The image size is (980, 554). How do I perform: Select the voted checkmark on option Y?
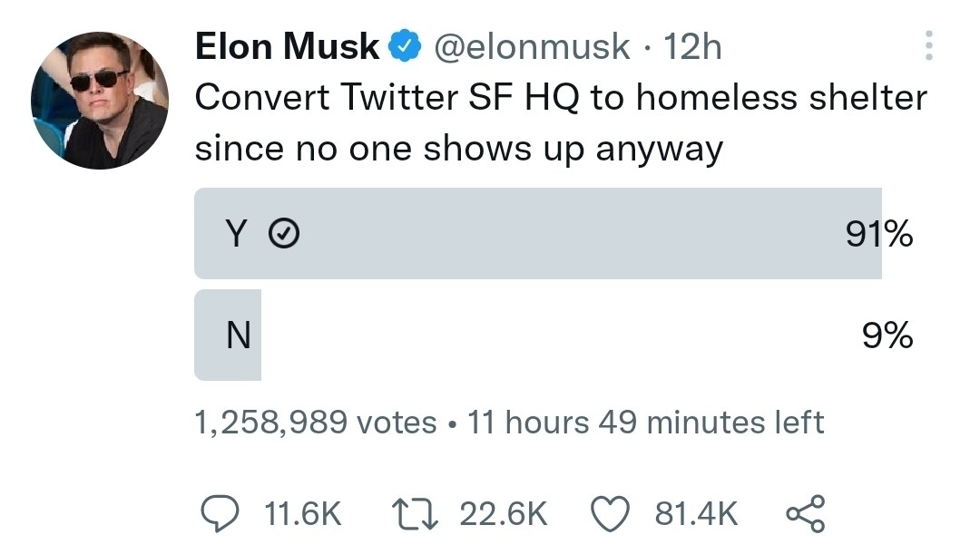pyautogui.click(x=283, y=234)
